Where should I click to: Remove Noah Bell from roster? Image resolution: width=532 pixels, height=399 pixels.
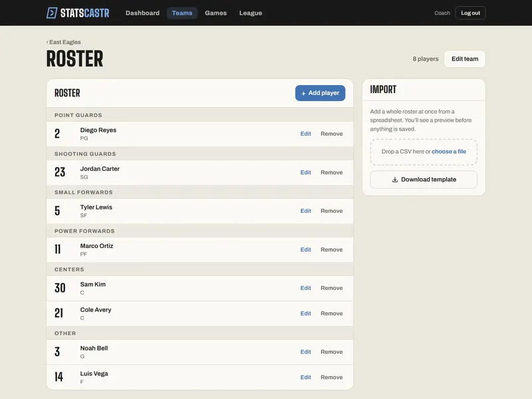click(331, 352)
